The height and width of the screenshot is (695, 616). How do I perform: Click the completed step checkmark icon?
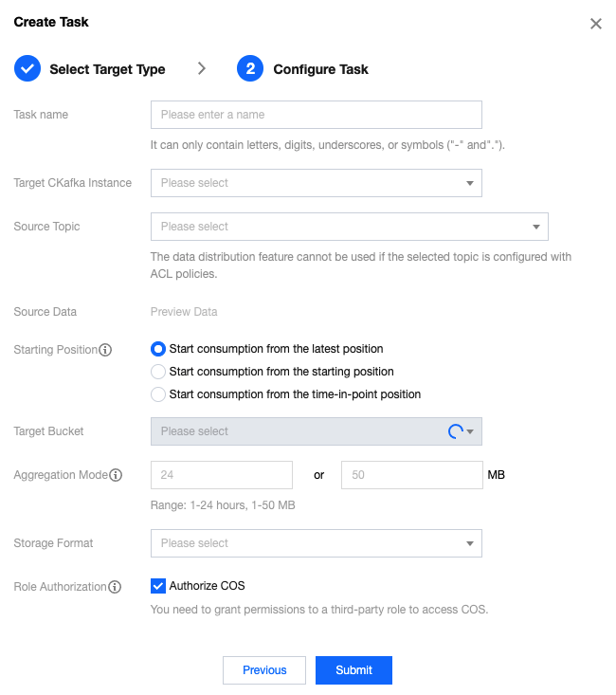click(x=27, y=68)
